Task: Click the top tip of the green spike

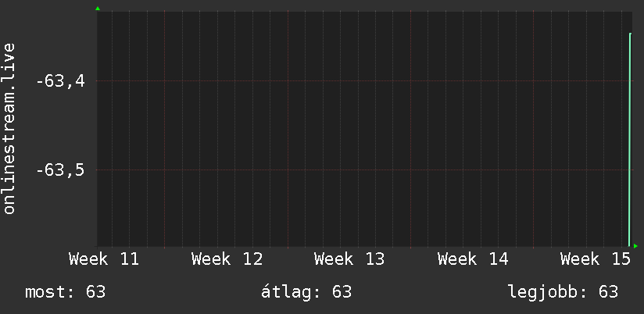Action: (630, 34)
